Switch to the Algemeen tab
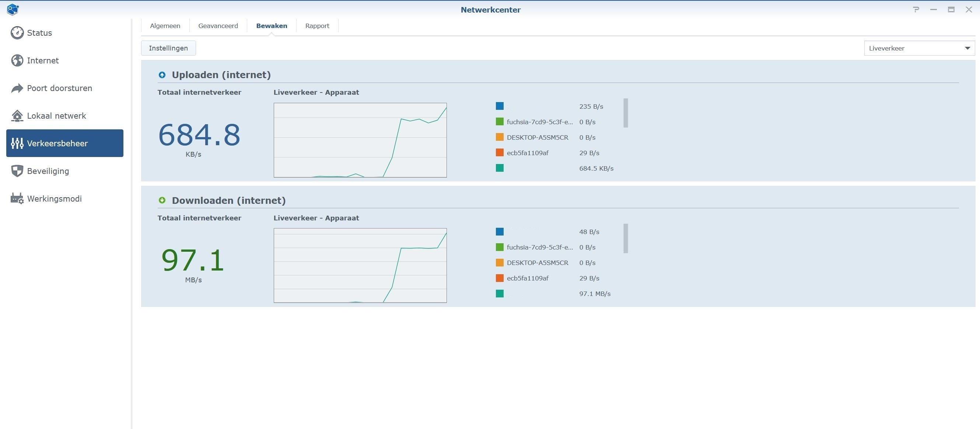This screenshot has width=980, height=429. pyautogui.click(x=165, y=26)
